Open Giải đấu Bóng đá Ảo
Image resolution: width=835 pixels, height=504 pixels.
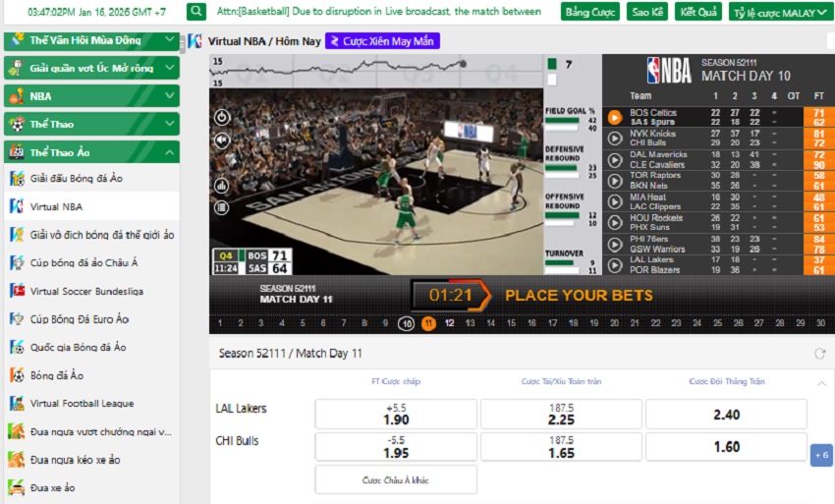coord(91,179)
